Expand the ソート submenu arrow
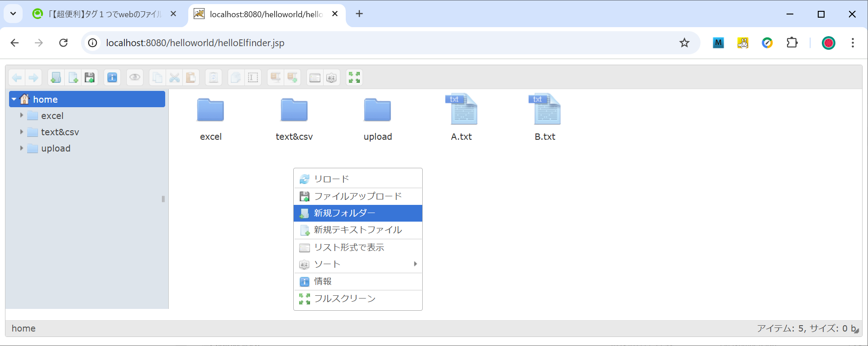Image resolution: width=868 pixels, height=346 pixels. point(415,264)
